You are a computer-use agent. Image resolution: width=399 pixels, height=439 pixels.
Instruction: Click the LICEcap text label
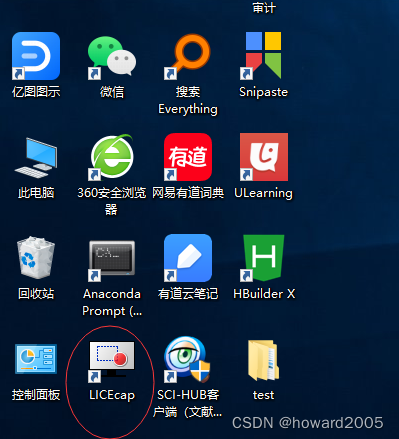click(x=112, y=395)
